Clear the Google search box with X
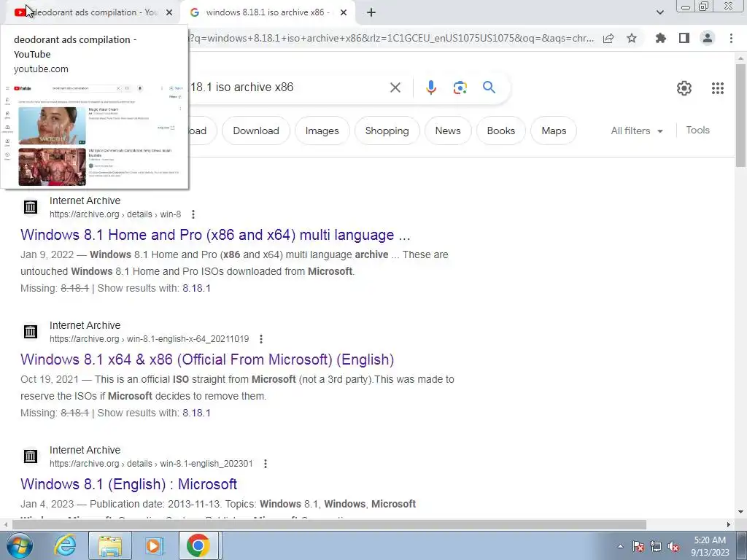Image resolution: width=747 pixels, height=560 pixels. point(395,87)
